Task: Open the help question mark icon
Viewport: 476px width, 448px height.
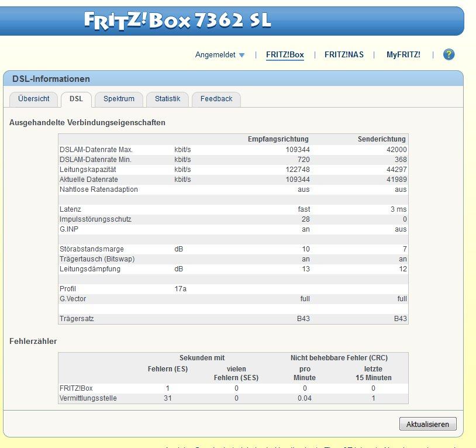Action: pyautogui.click(x=449, y=54)
